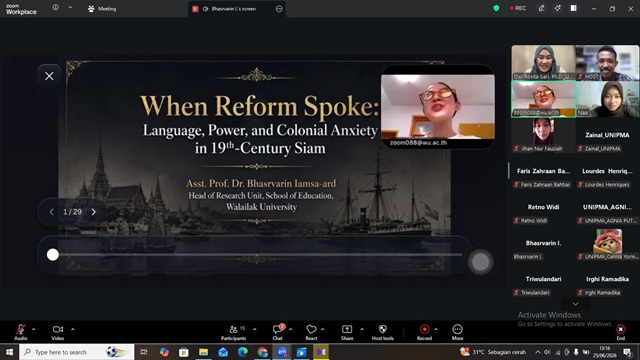Open the Participants panel icon
Viewport: 640px width, 360px height.
[233, 329]
